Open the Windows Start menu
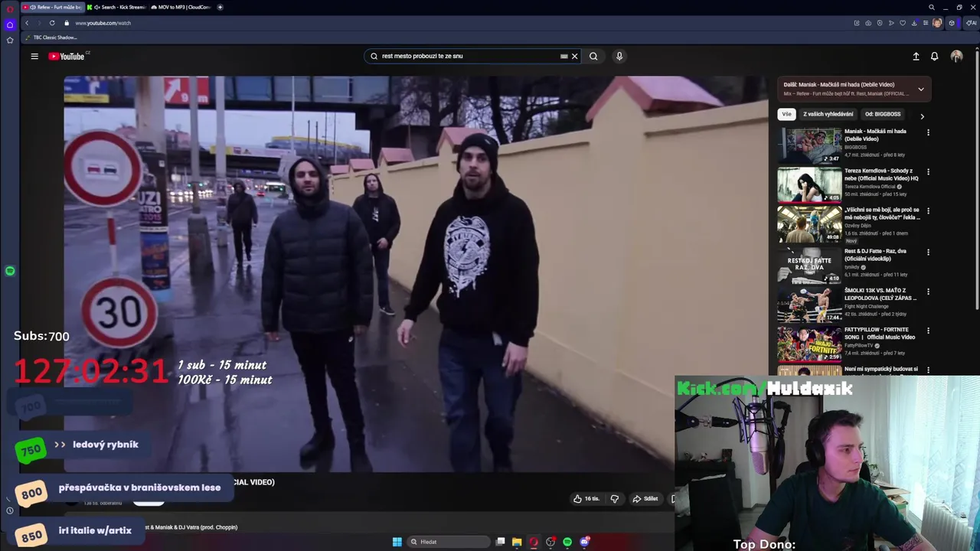Image resolution: width=980 pixels, height=551 pixels. (x=397, y=542)
